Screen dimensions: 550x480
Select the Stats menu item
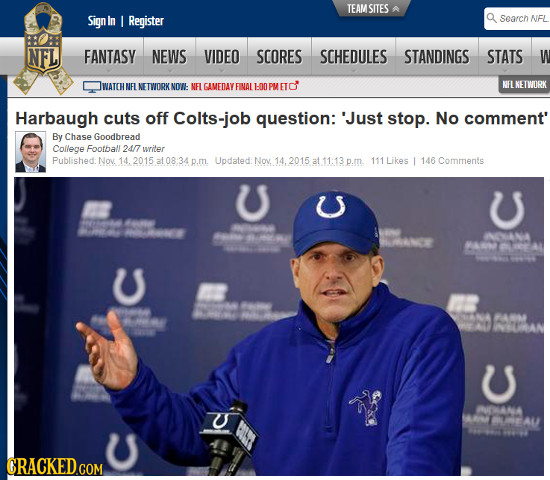click(505, 56)
